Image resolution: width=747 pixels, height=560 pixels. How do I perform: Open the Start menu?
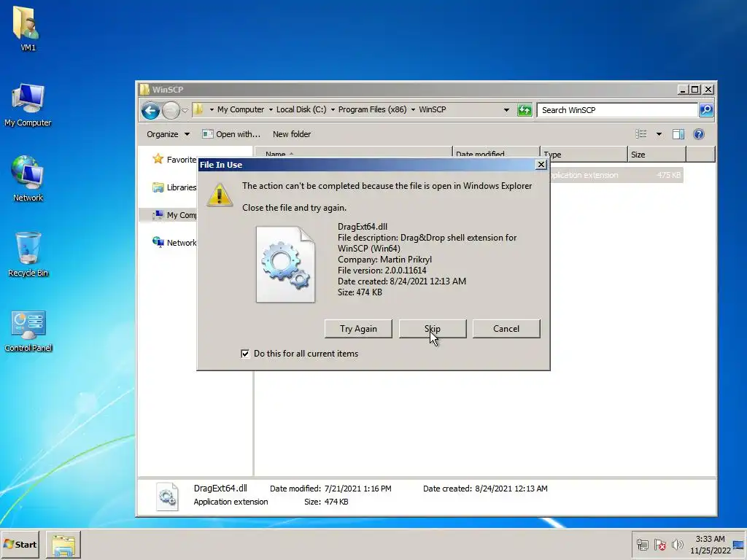click(20, 544)
